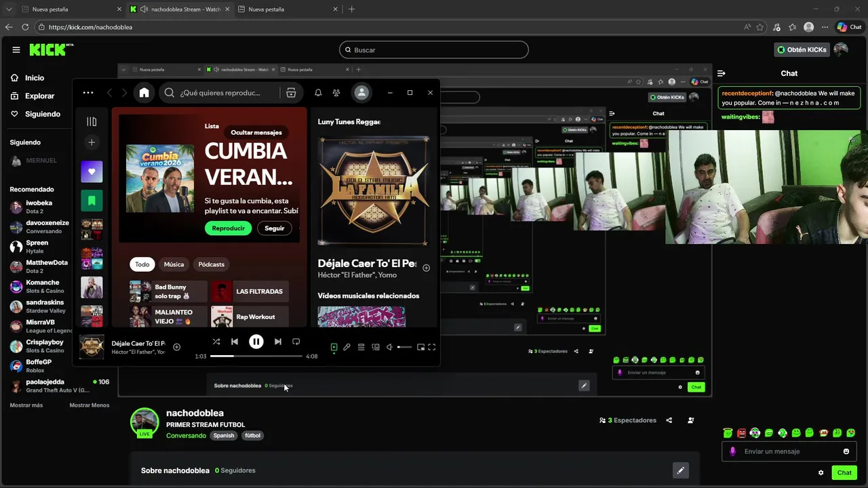Click the share icon beside Espectadores

(x=669, y=420)
